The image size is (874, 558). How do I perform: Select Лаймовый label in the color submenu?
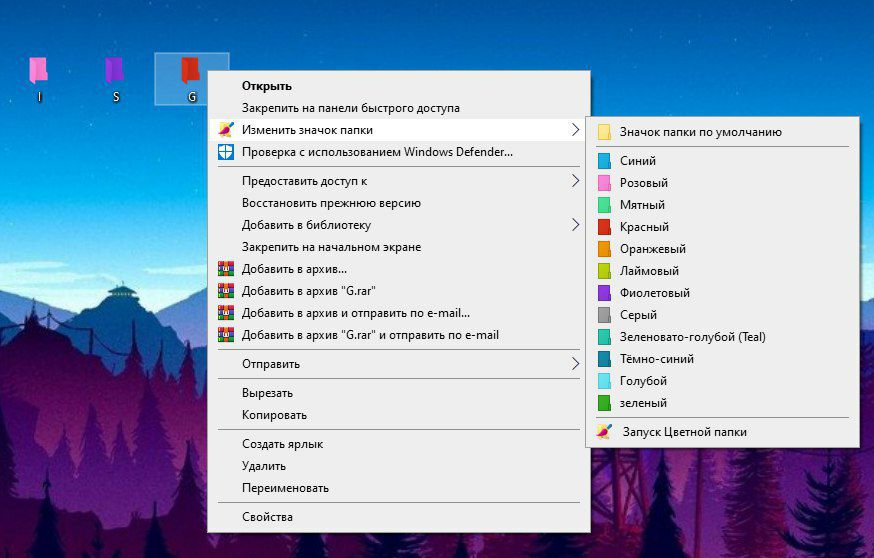(x=649, y=271)
